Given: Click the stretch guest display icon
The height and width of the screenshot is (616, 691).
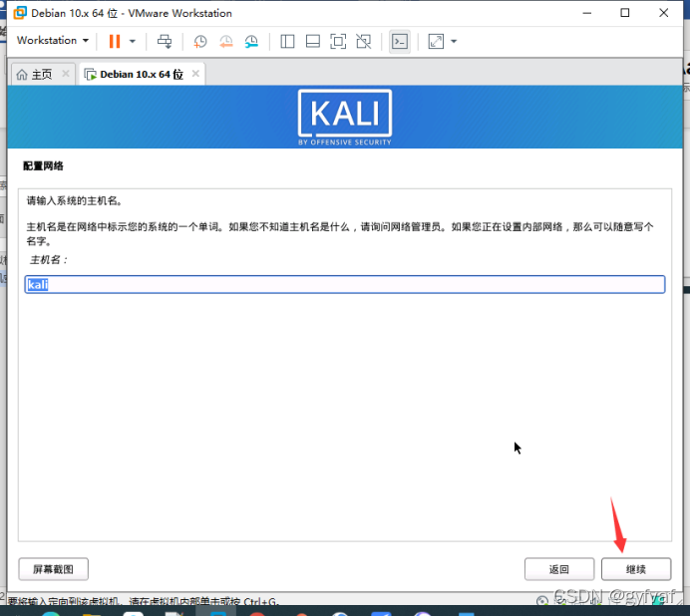Looking at the screenshot, I should point(436,42).
